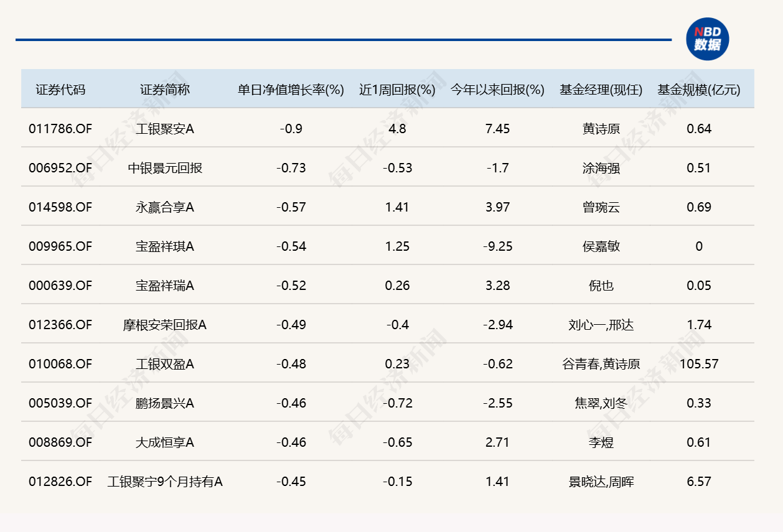Viewport: 783px width, 532px height.
Task: Click year-to-date value -2.94
Action: pyautogui.click(x=497, y=325)
